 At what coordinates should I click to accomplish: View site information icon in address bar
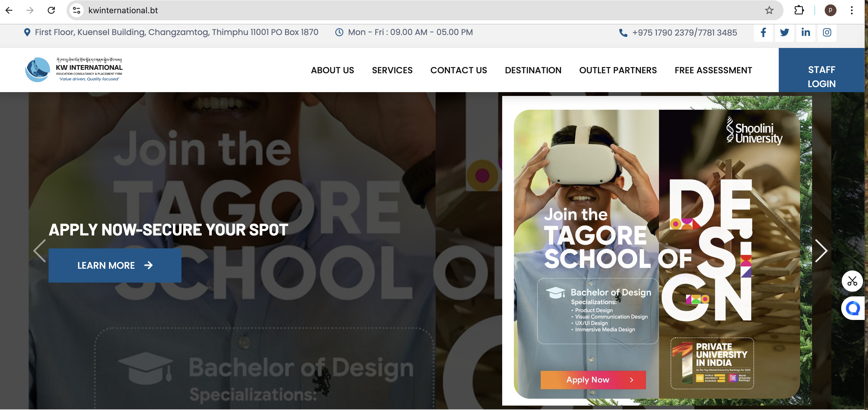pyautogui.click(x=77, y=10)
